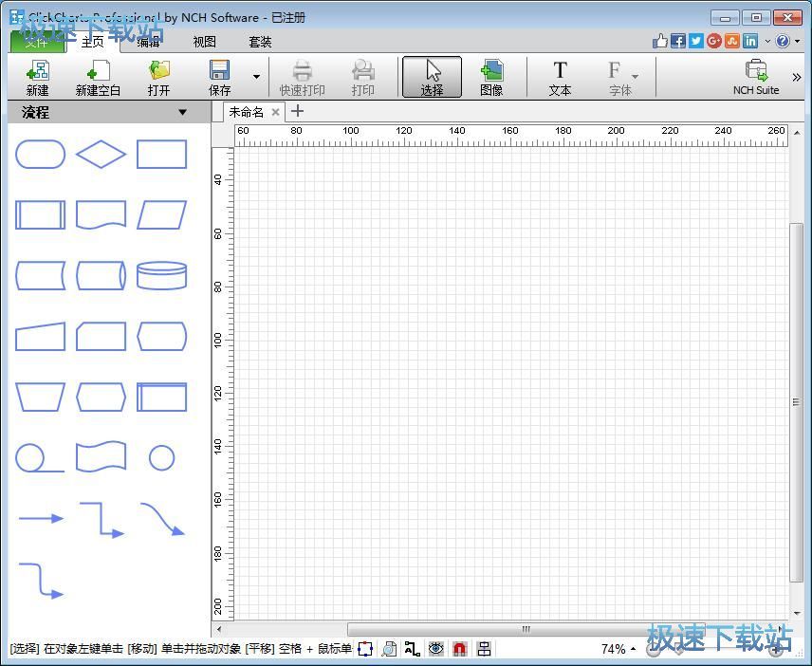The image size is (812, 666).
Task: Share on LinkedIn icon
Action: (750, 41)
